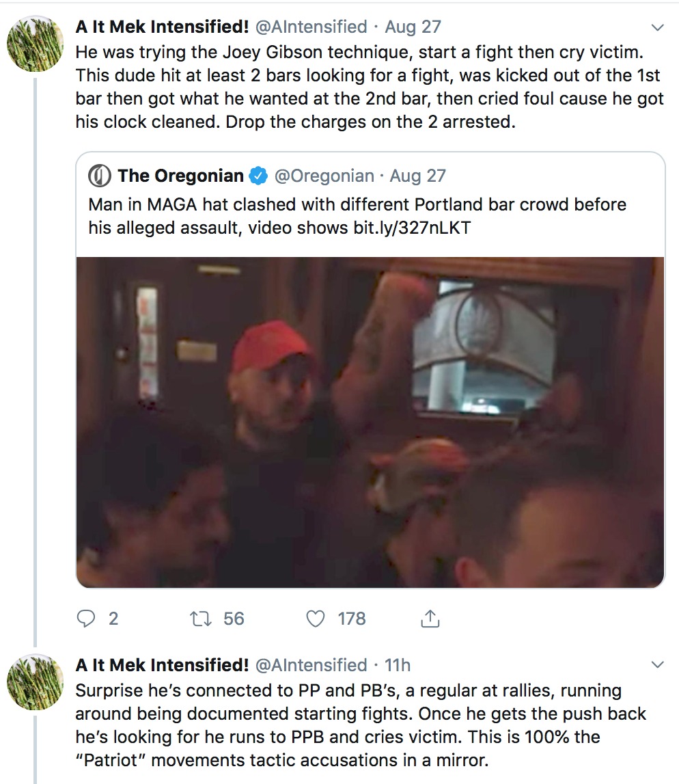This screenshot has width=679, height=784.
Task: Click A It Mek Intensified! name on second tweet
Action: tap(162, 665)
